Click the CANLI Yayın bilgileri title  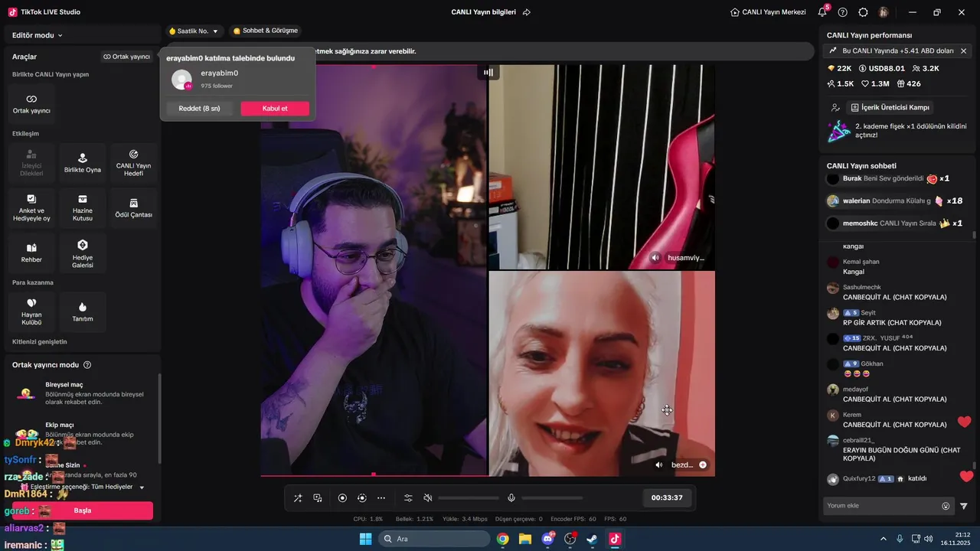(483, 12)
